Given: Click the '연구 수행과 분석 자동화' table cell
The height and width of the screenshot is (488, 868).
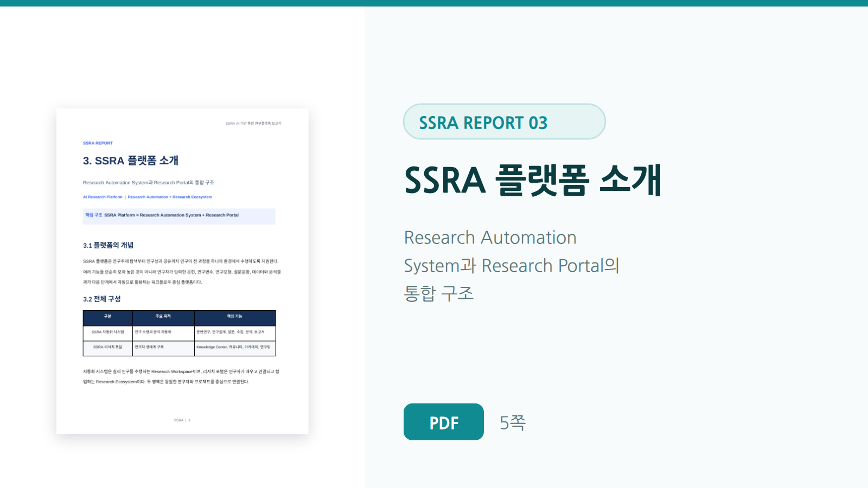Looking at the screenshot, I should coord(163,333).
